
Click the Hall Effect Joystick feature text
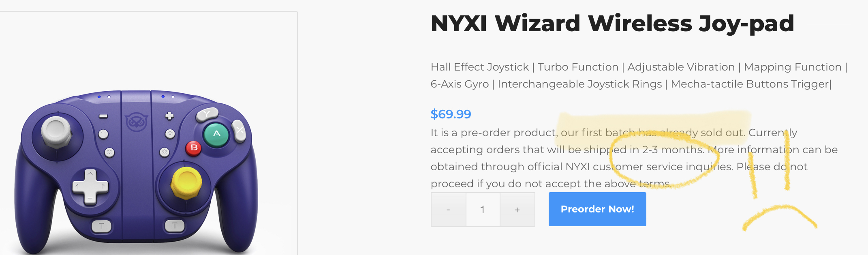(480, 67)
